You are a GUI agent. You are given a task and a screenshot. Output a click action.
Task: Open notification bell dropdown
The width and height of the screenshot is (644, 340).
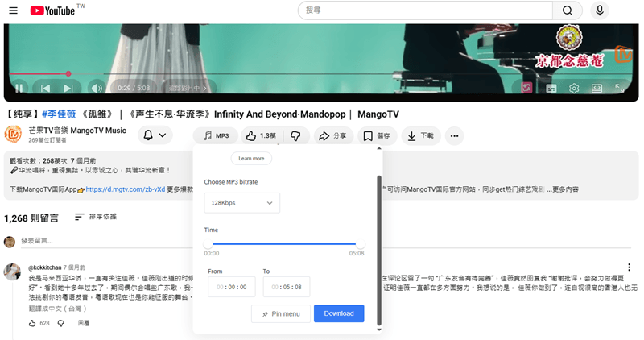(x=155, y=135)
